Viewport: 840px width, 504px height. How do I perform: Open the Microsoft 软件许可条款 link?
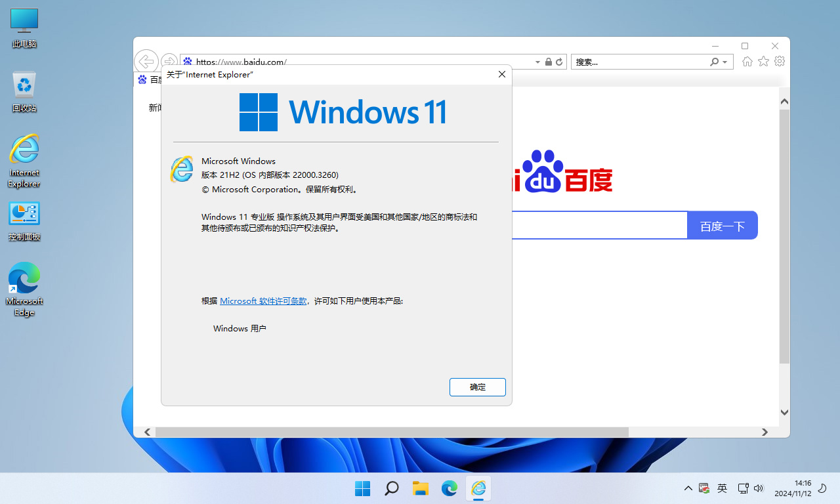(x=263, y=301)
